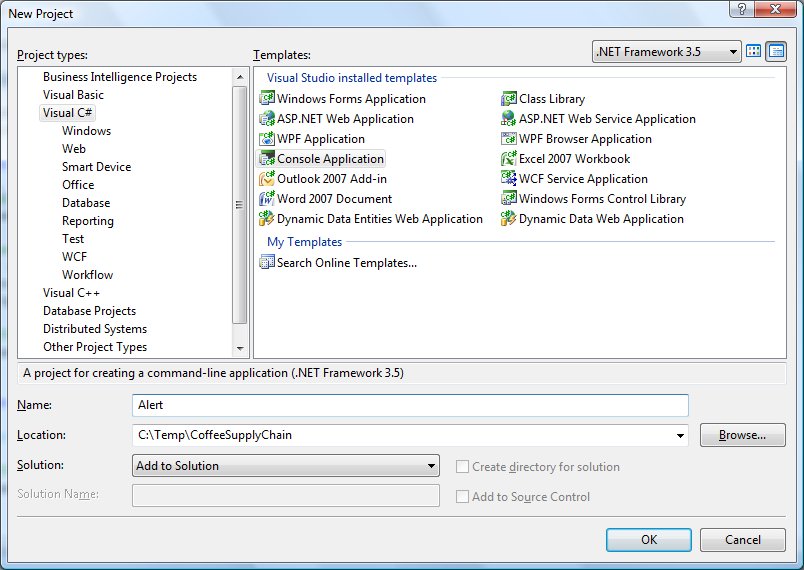Select Windows under Visual C#
This screenshot has height=570, width=804.
coord(87,131)
